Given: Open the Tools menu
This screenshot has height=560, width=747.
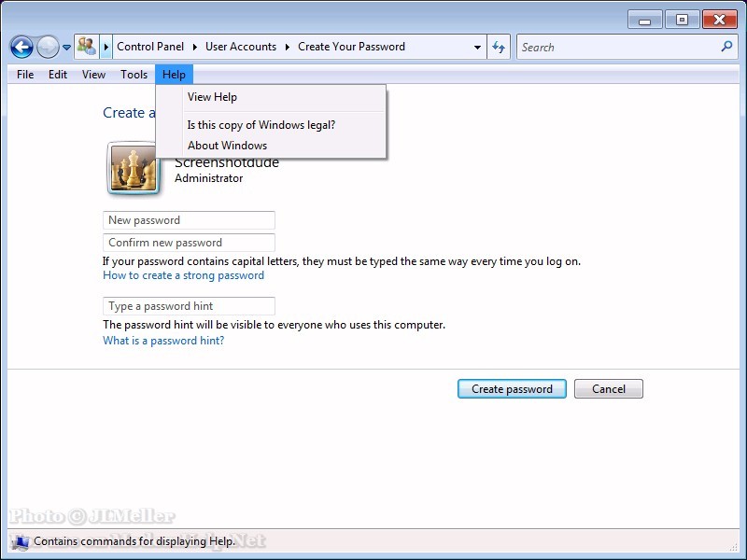Looking at the screenshot, I should (134, 75).
